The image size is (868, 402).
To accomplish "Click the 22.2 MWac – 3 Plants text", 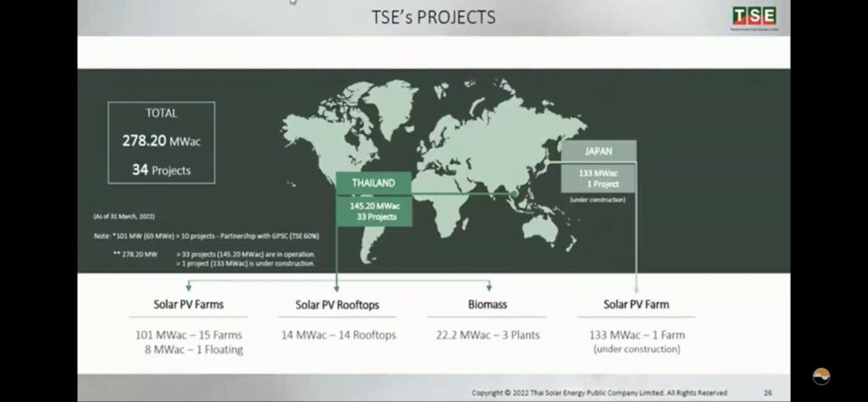I will tap(487, 335).
